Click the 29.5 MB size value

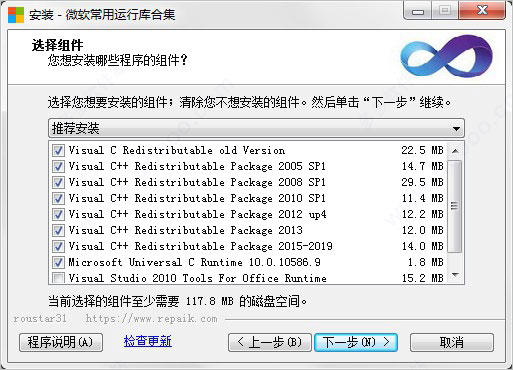pyautogui.click(x=422, y=182)
